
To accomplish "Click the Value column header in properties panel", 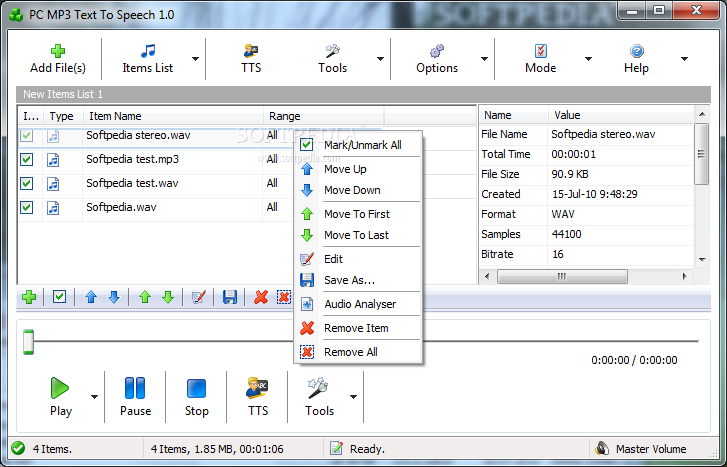I will (x=620, y=115).
